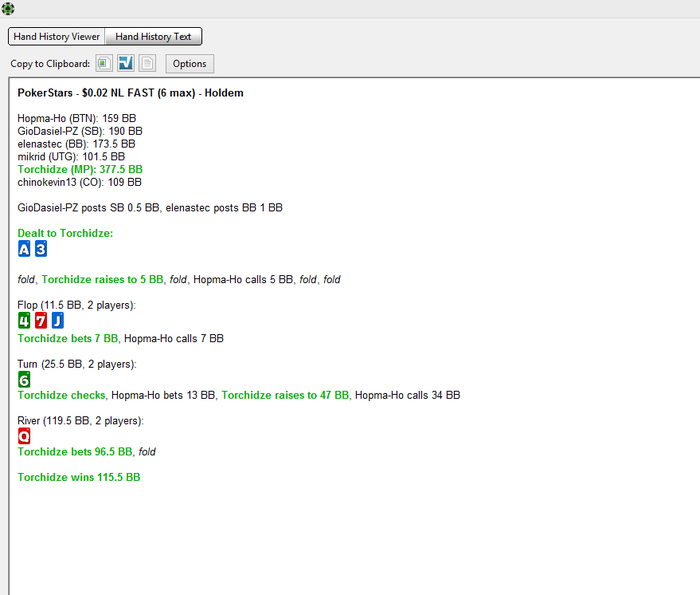Click 'Torchidze raises to 47 BB' text
Image resolution: width=700 pixels, height=595 pixels.
coord(285,395)
